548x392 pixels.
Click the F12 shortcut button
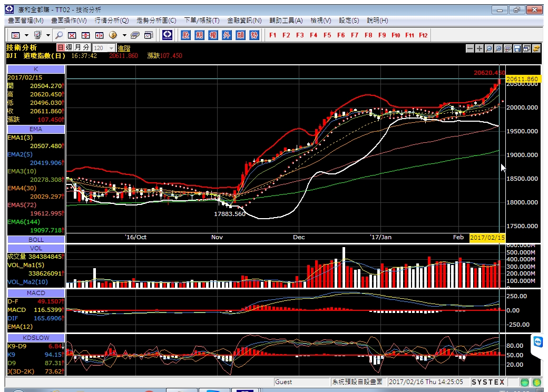coord(423,35)
